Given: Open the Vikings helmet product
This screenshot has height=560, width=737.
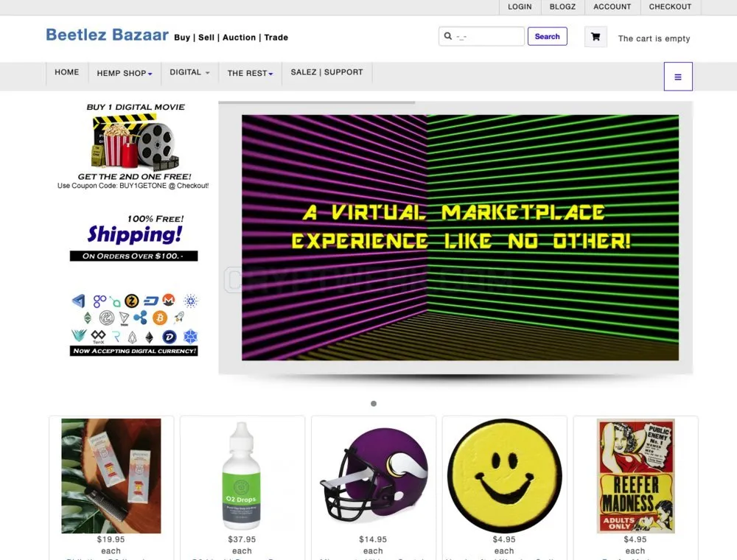Looking at the screenshot, I should coord(373,476).
